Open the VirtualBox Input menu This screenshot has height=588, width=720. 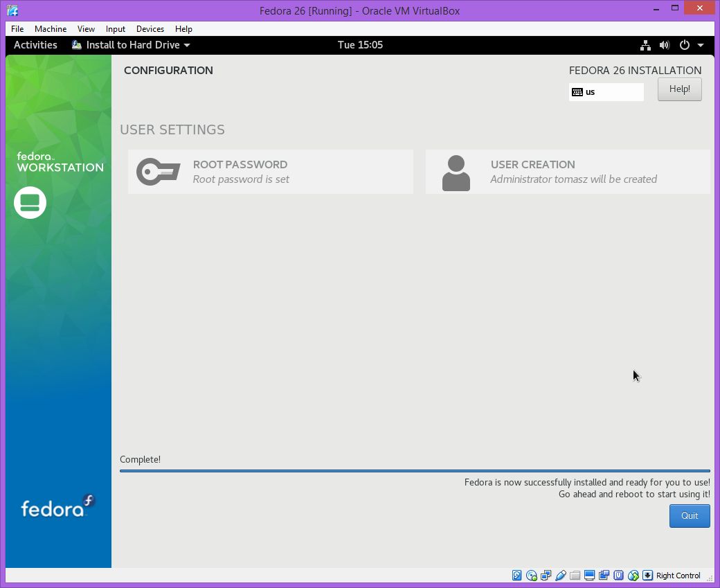pos(115,29)
